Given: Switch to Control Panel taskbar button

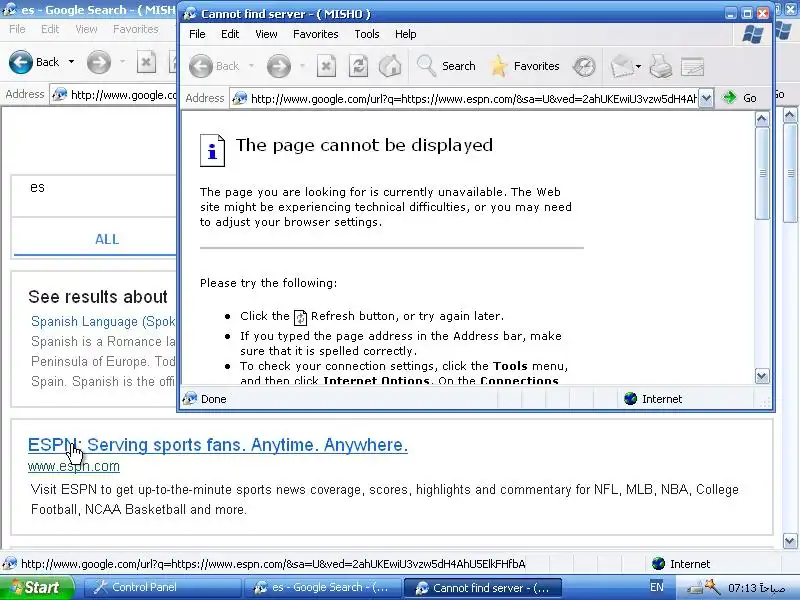Looking at the screenshot, I should click(x=161, y=587).
